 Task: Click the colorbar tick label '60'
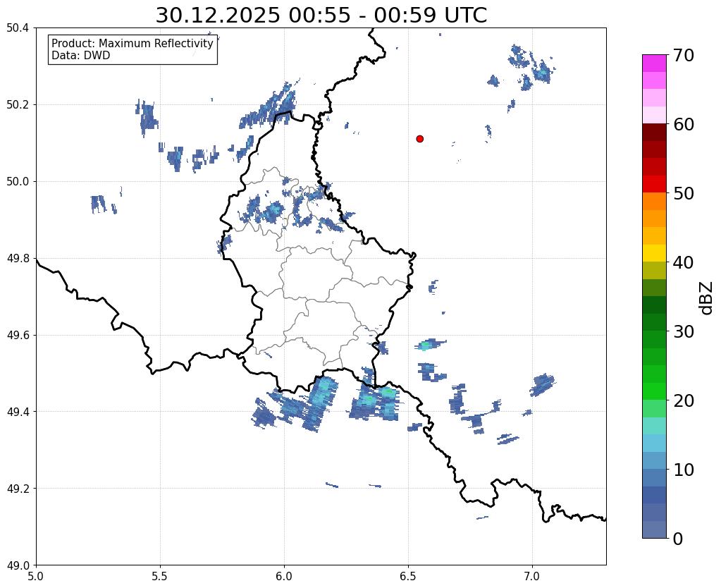(x=684, y=124)
